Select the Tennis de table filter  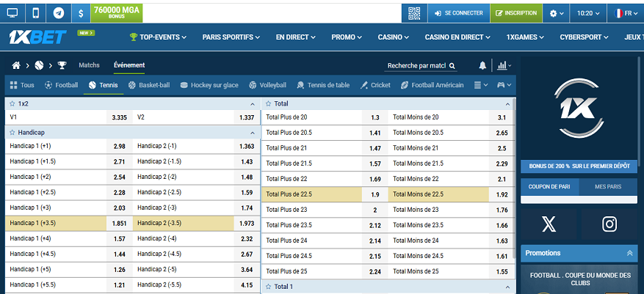tap(323, 85)
